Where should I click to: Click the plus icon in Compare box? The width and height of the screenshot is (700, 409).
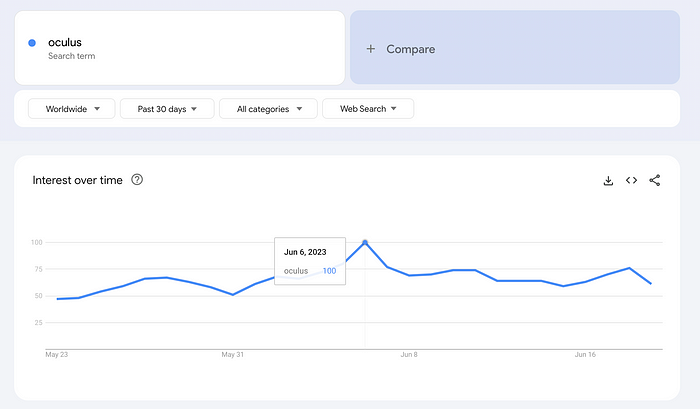(x=371, y=49)
